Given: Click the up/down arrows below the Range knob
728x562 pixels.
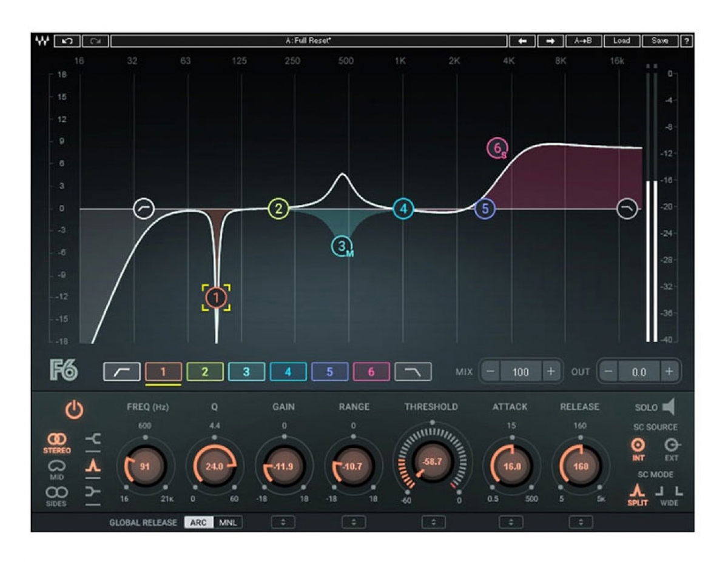Looking at the screenshot, I should point(354,522).
